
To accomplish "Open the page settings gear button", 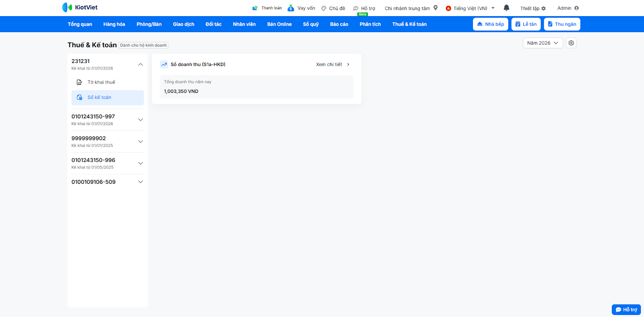I will point(571,43).
